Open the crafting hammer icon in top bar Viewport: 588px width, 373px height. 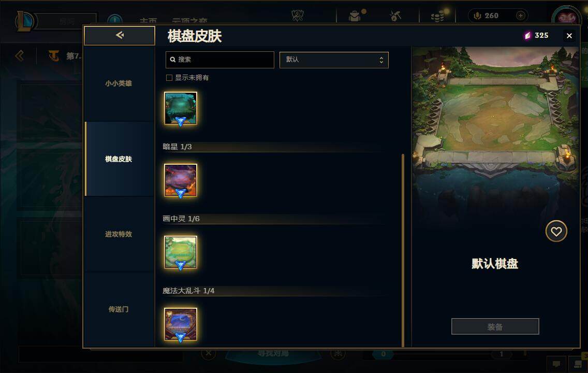[x=395, y=16]
